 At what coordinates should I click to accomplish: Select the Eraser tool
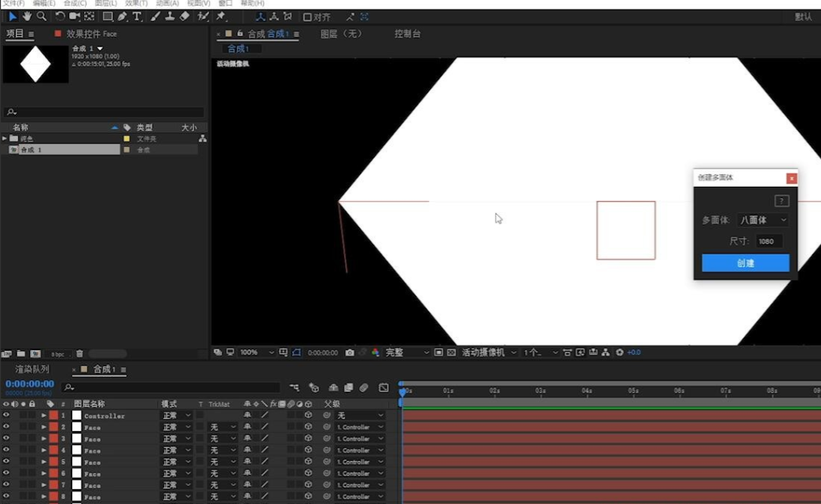coord(185,16)
